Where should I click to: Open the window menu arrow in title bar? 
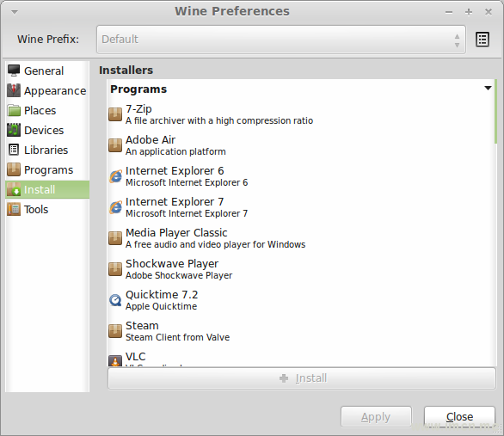coord(15,12)
